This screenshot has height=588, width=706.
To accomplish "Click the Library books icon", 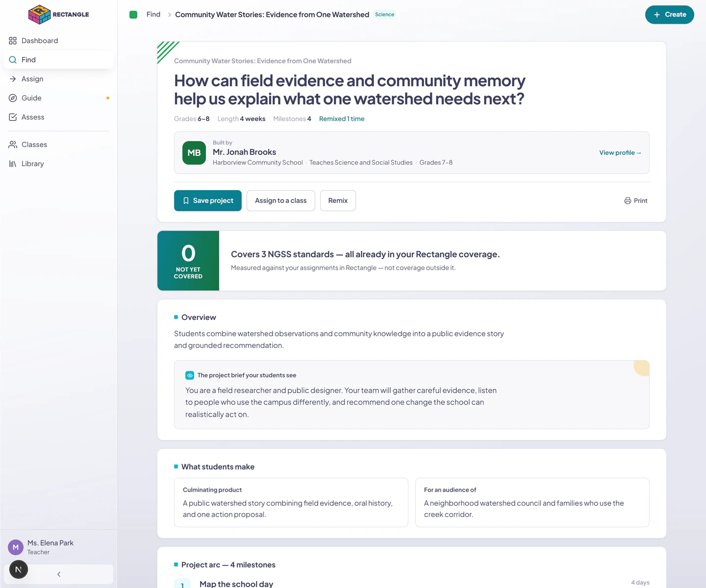I will coord(13,164).
